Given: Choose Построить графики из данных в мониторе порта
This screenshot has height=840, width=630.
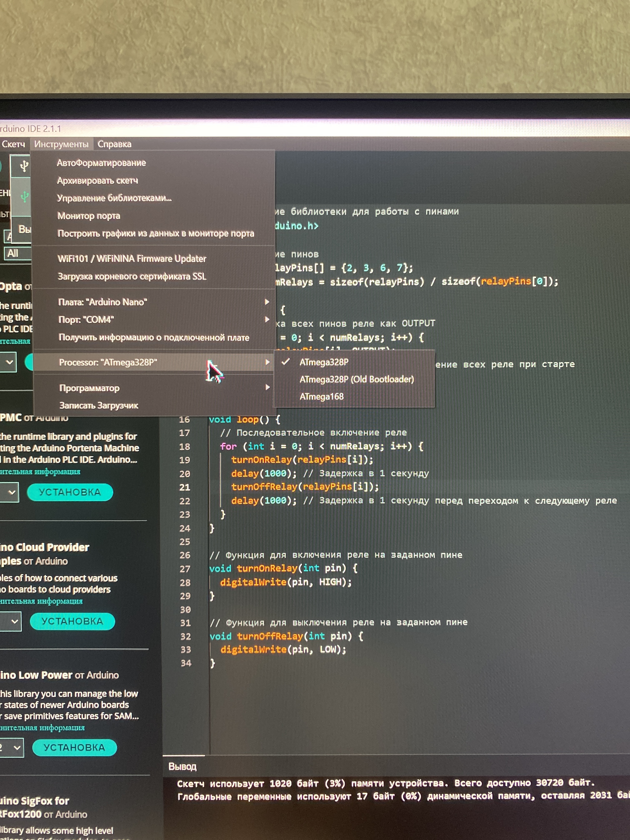Looking at the screenshot, I should (156, 234).
